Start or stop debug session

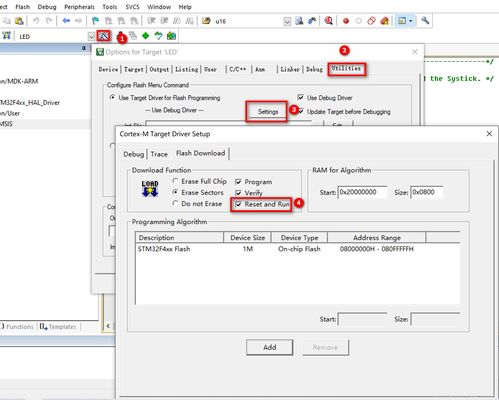point(329,21)
